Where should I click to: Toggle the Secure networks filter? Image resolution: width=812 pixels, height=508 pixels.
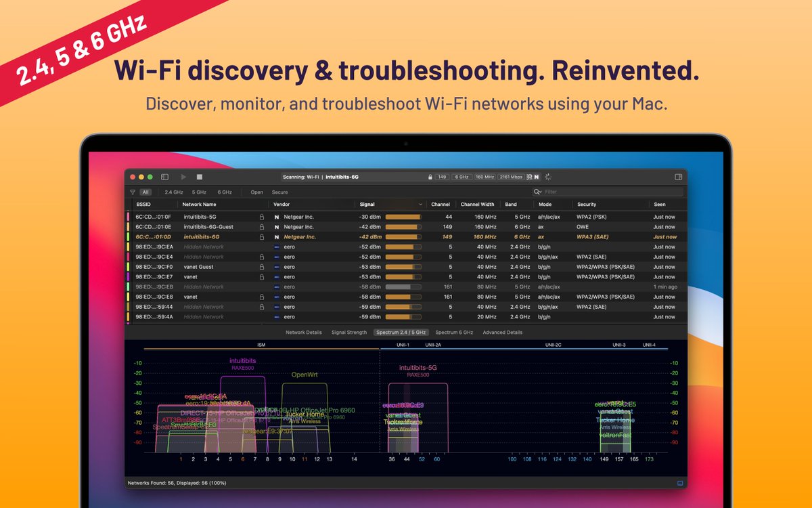pos(279,192)
